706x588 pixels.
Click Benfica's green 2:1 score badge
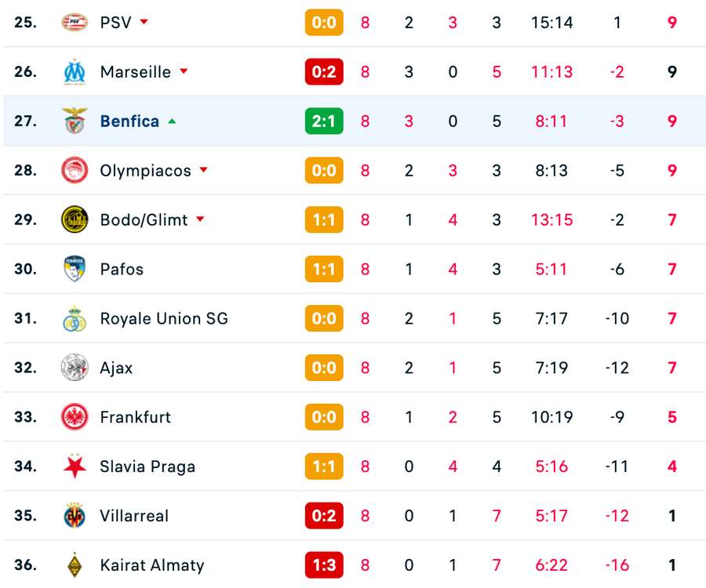[x=324, y=121]
